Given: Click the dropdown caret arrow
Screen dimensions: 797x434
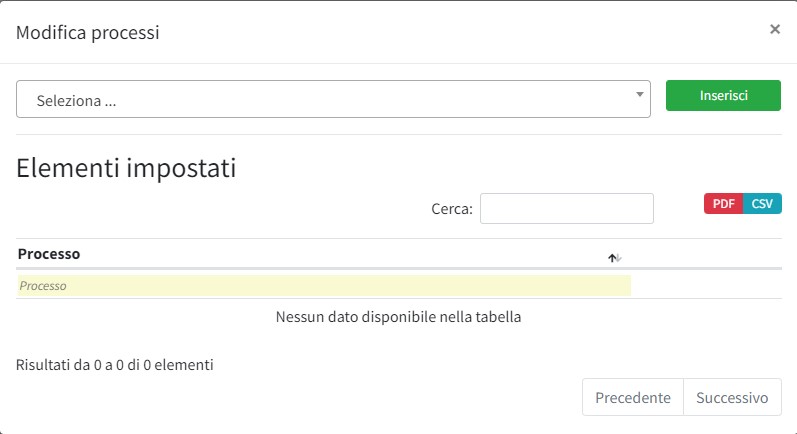Looking at the screenshot, I should [640, 95].
